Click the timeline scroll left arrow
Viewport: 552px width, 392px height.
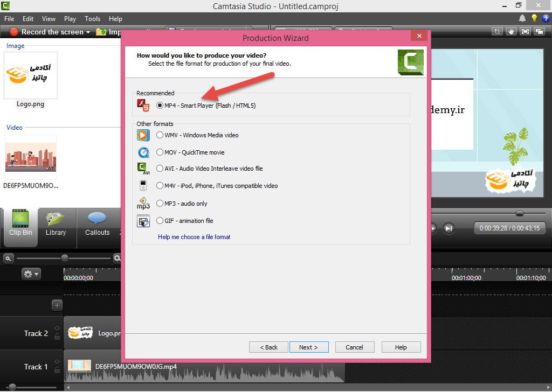[68, 388]
